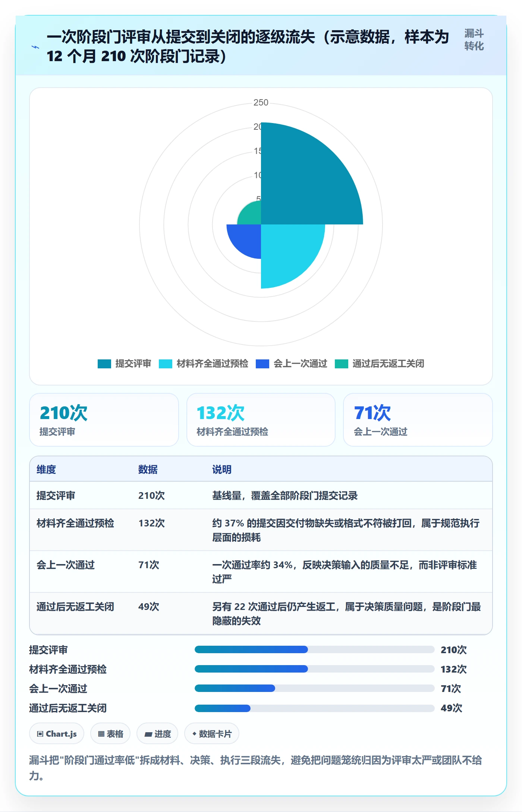Click the 会上一次通过 progress bar
Viewport: 522px width, 812px height.
coord(314,688)
